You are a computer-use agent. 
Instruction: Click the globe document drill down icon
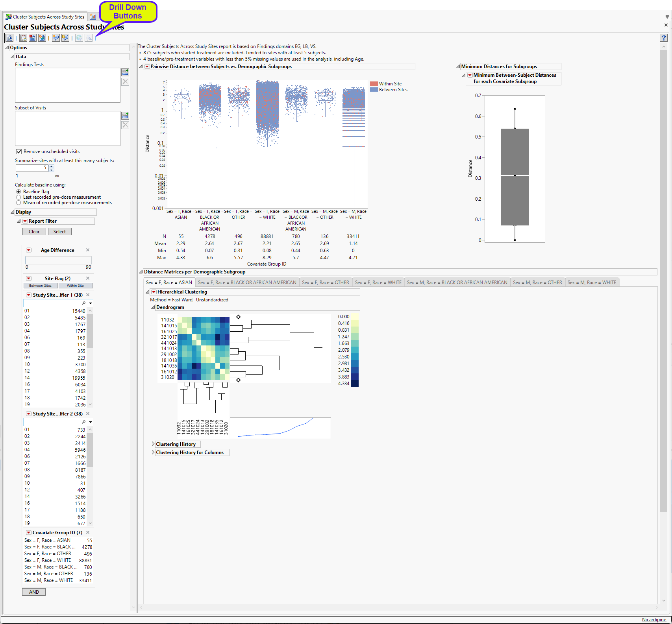coord(42,38)
